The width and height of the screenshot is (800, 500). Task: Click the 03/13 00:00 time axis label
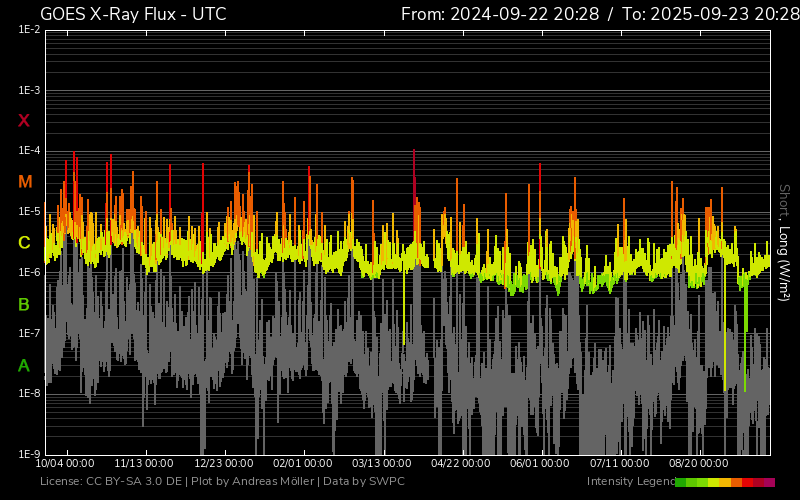381,464
